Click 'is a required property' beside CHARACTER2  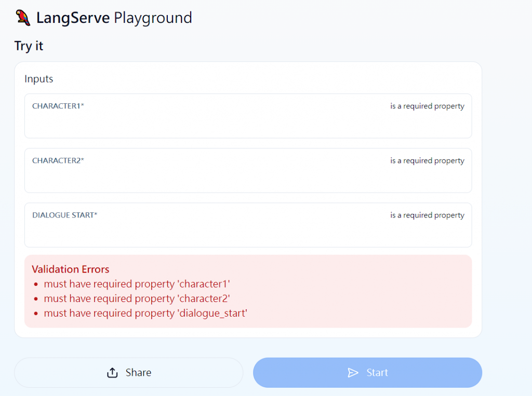pyautogui.click(x=427, y=161)
